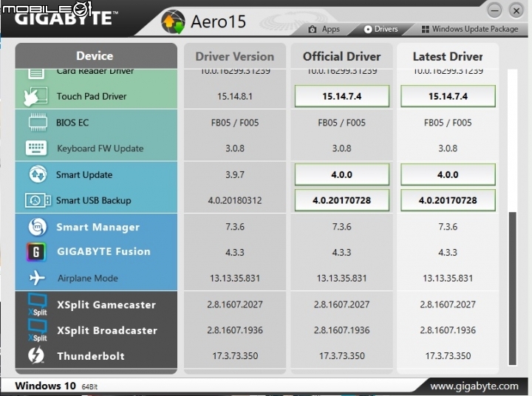Screen dimensions: 532x396
Task: Click installed USB Backup version 4.0.20180312
Action: coord(235,200)
